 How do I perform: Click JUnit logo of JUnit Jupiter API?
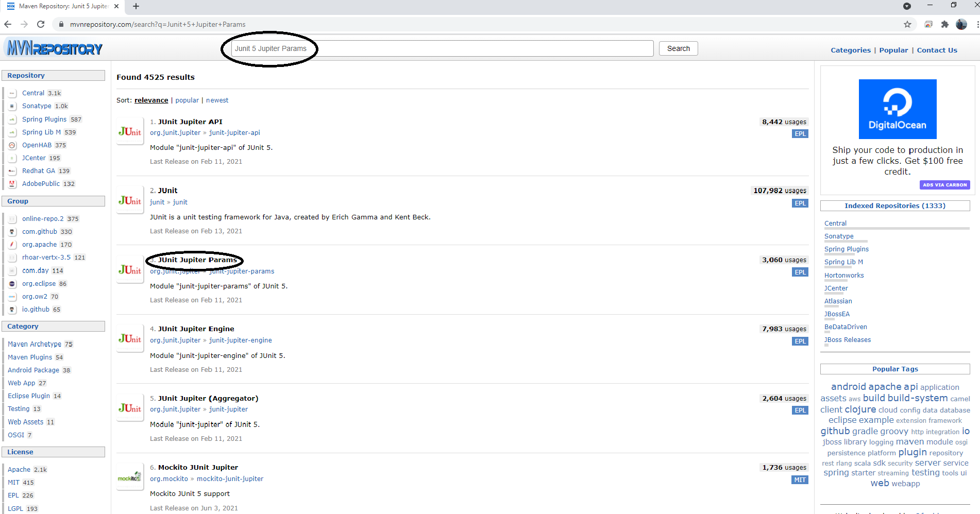pyautogui.click(x=130, y=131)
